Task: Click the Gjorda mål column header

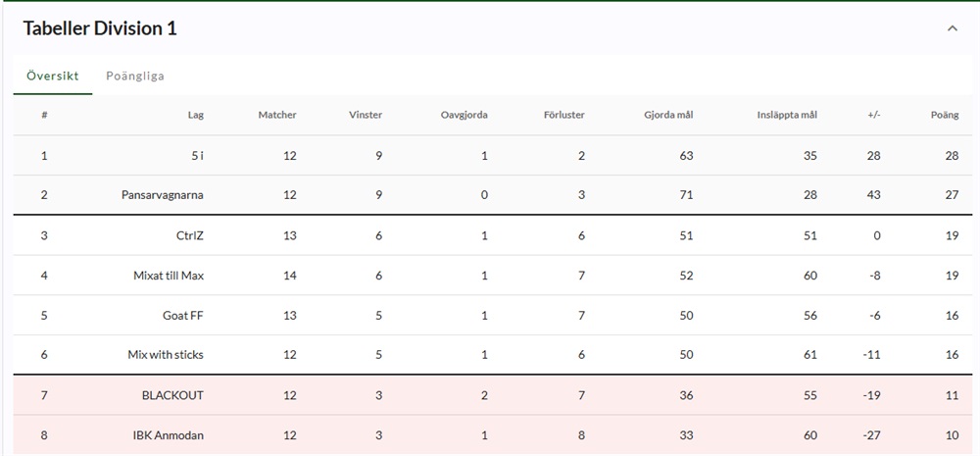Action: 668,115
